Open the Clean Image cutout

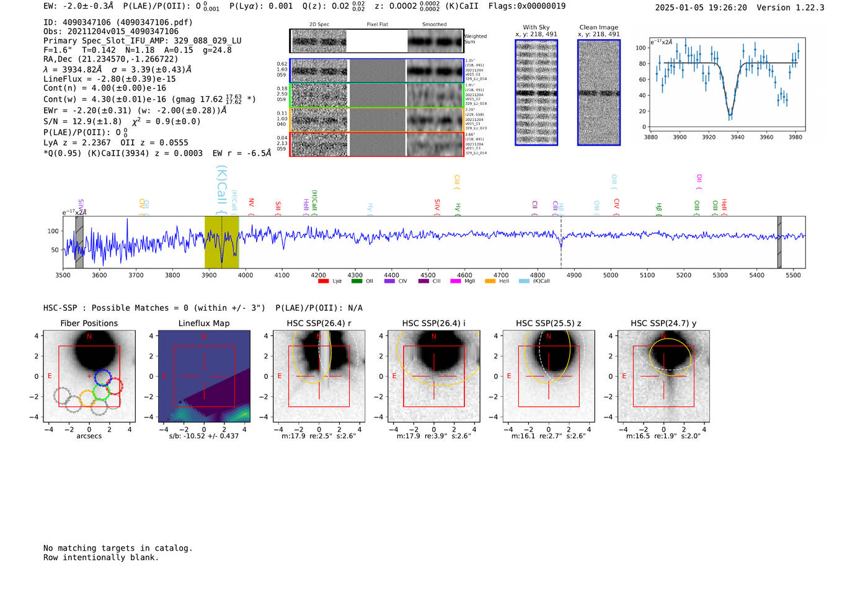[x=599, y=92]
